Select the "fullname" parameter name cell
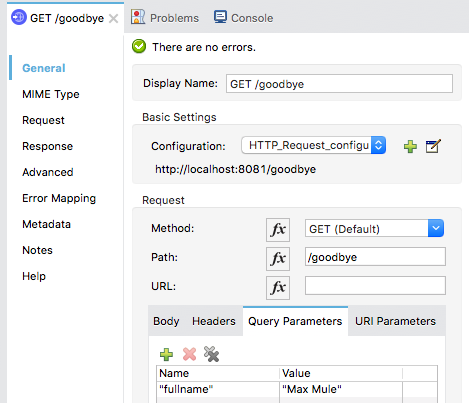The width and height of the screenshot is (469, 403). click(x=218, y=389)
